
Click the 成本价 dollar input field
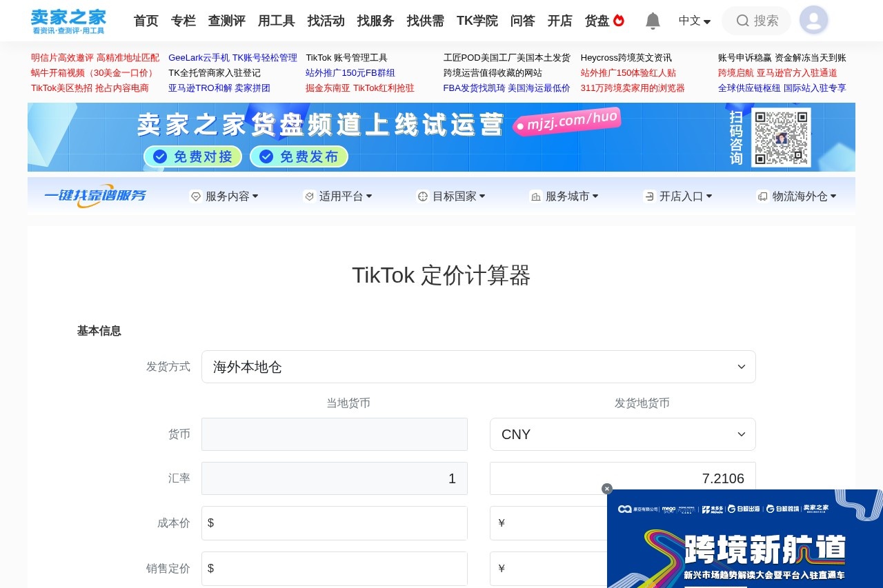[x=334, y=523]
